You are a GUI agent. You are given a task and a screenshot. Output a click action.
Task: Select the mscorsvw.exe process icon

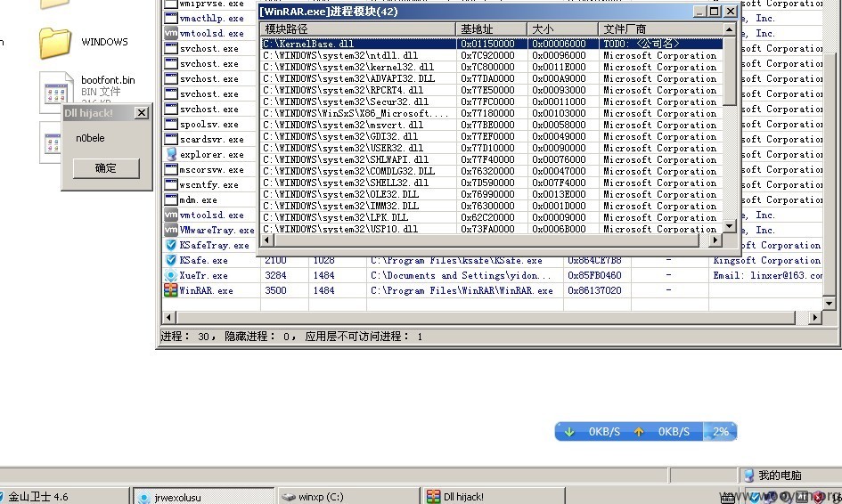(x=171, y=169)
